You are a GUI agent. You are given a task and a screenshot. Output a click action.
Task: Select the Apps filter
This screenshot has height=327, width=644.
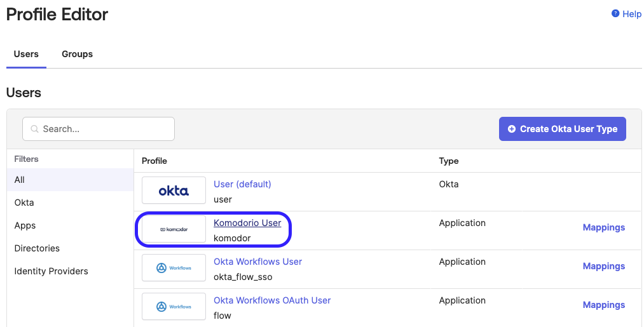(70, 225)
